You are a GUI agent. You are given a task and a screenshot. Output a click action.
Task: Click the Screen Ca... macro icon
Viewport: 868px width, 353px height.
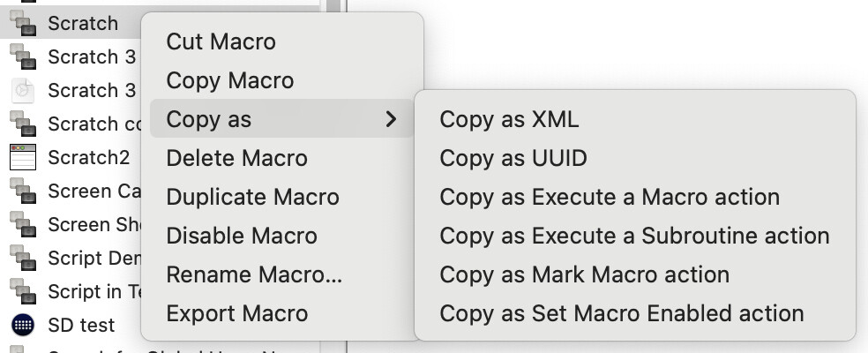[x=23, y=191]
